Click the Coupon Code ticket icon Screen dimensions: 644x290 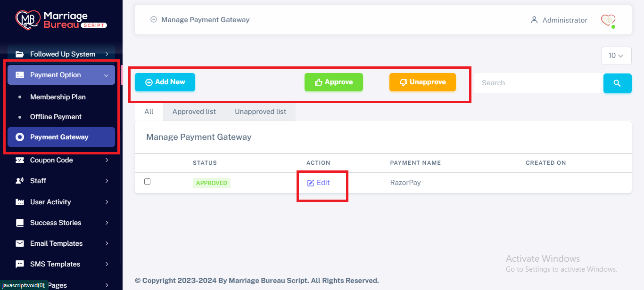[x=20, y=160]
